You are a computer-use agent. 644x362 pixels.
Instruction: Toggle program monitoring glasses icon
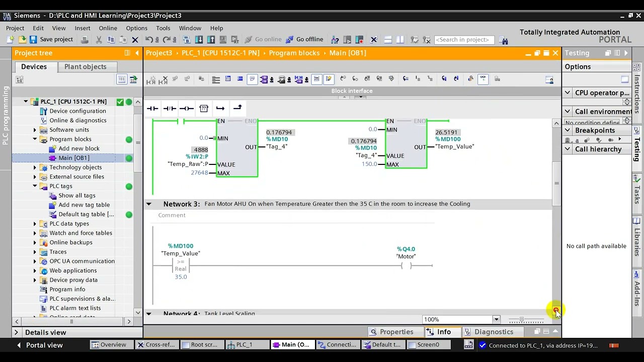point(483,79)
